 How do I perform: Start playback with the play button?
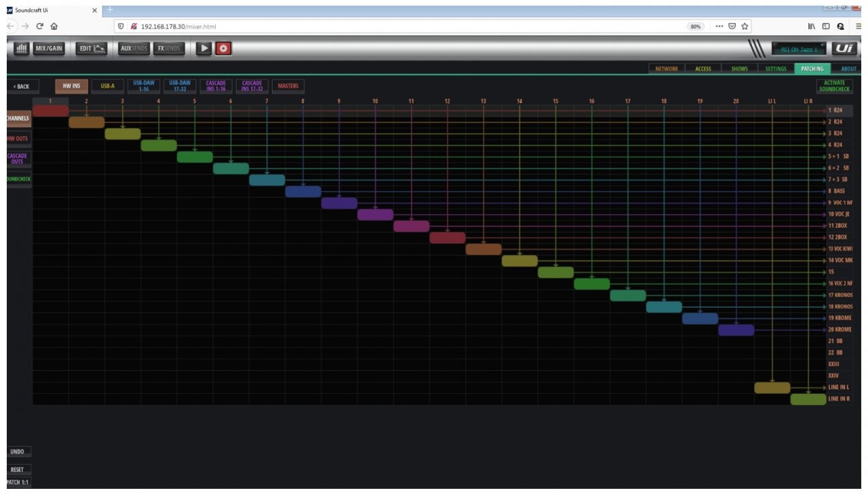(x=203, y=49)
